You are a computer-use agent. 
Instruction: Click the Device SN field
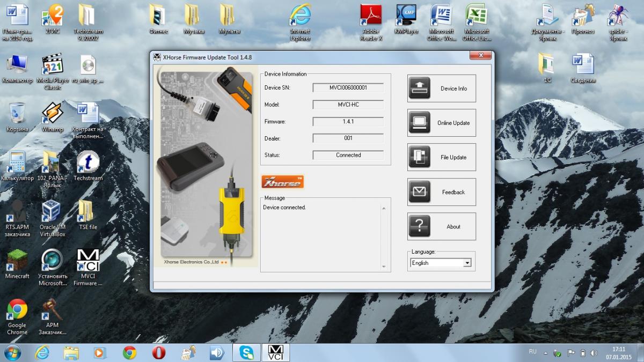(348, 87)
